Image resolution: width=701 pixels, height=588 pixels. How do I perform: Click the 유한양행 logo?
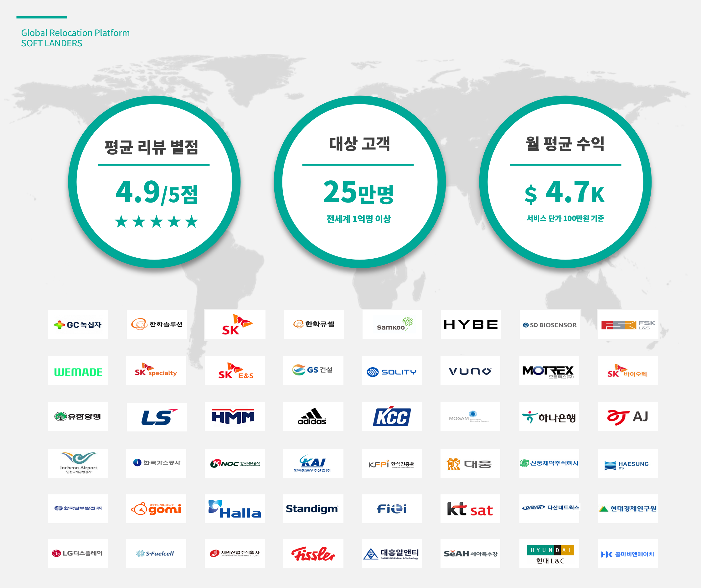pyautogui.click(x=78, y=417)
